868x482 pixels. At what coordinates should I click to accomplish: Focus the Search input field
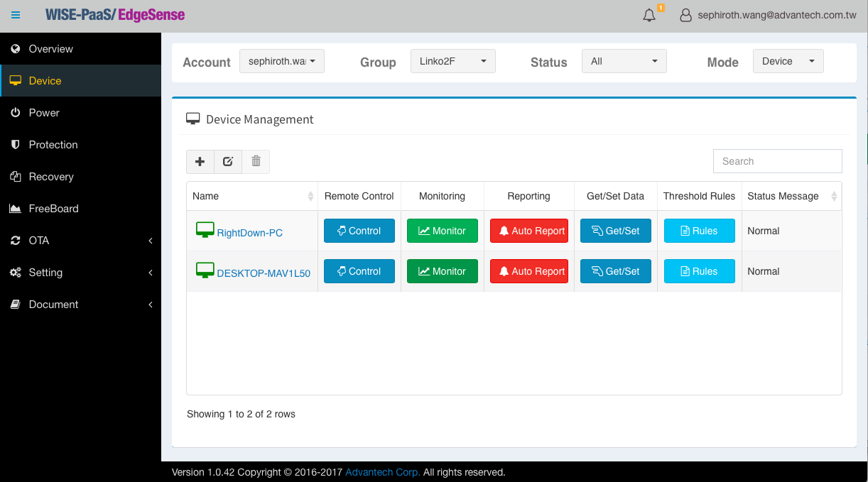click(x=777, y=161)
